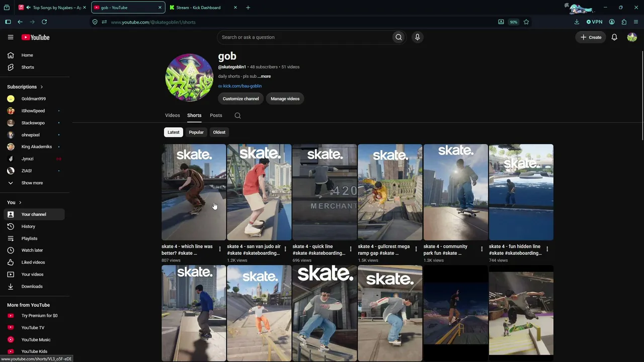Open the browser downloads icon
The image size is (644, 362).
coord(577,22)
